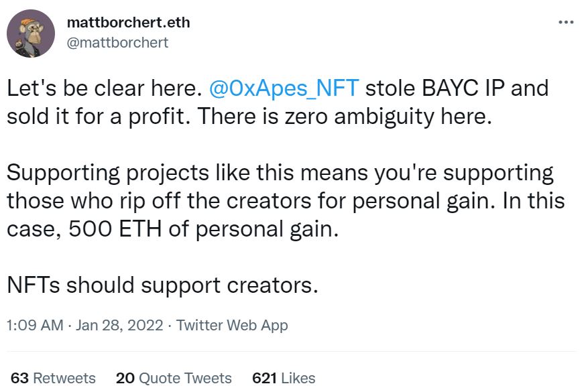Open the three-dot more options menu
The image size is (586, 392).
pyautogui.click(x=566, y=22)
